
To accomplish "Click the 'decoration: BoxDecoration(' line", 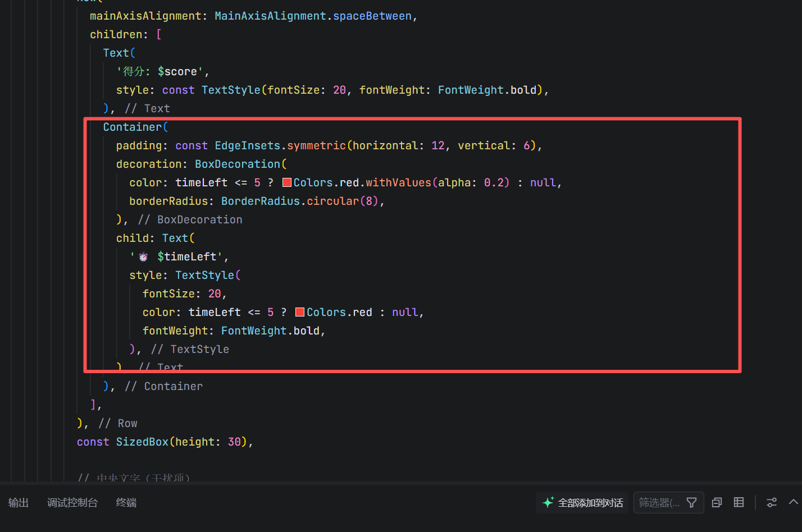I will coord(202,164).
